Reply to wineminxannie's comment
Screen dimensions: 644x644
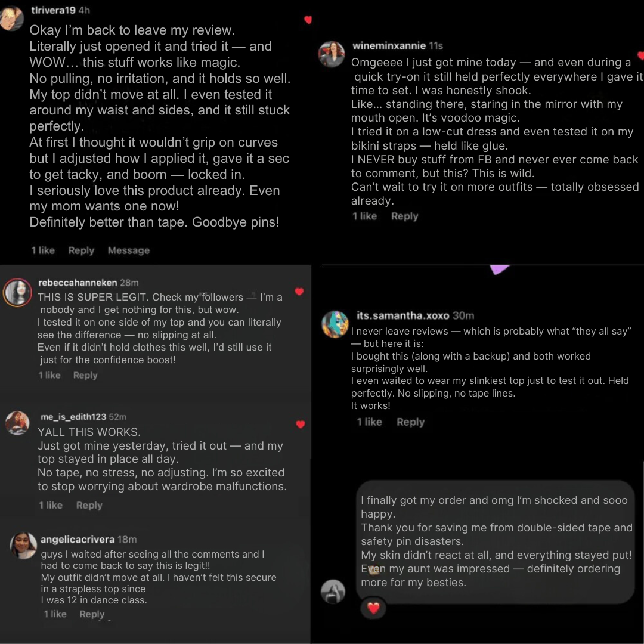404,216
